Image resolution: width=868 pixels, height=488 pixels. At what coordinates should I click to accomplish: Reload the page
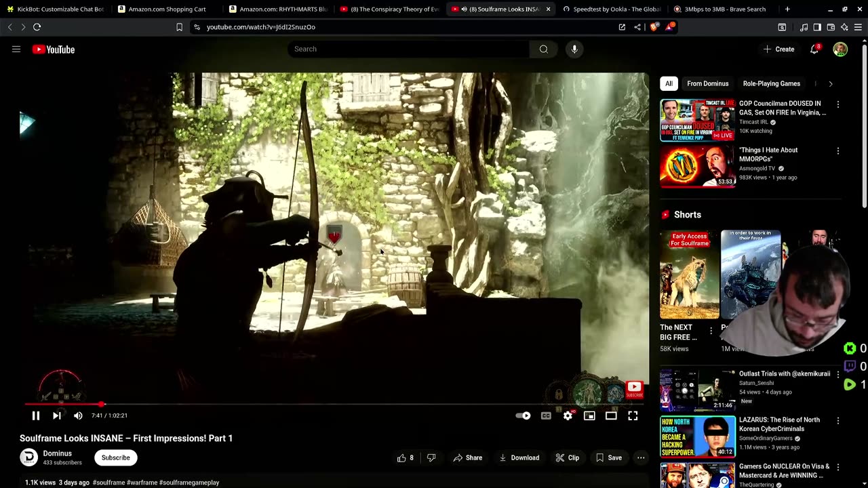pyautogui.click(x=37, y=27)
